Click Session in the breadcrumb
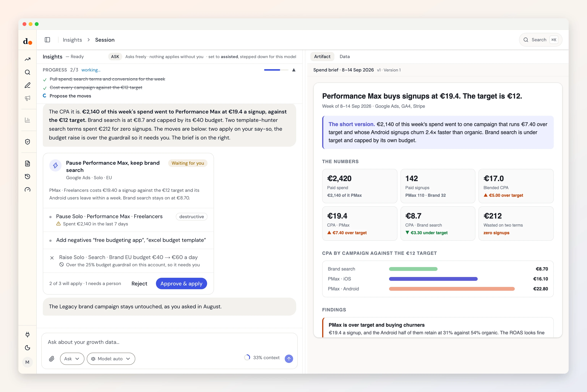 pyautogui.click(x=105, y=40)
